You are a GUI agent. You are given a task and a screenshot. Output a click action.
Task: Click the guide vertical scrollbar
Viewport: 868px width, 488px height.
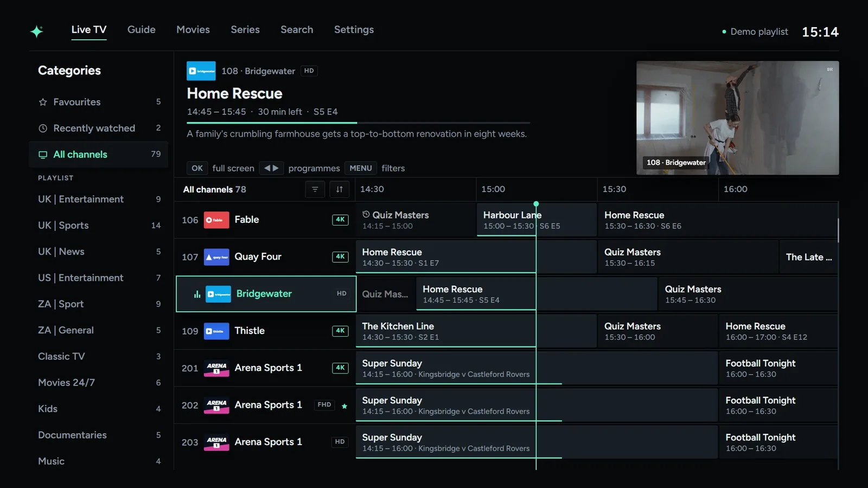[838, 230]
